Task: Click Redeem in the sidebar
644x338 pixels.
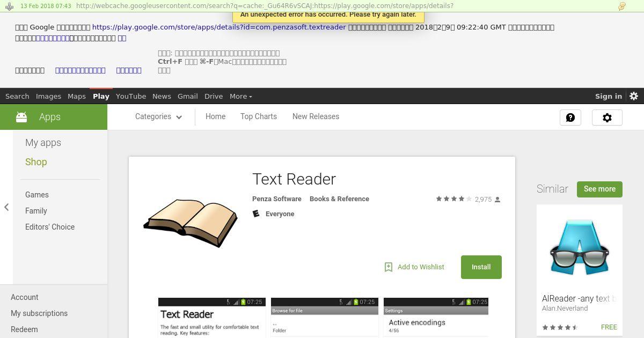Action: coord(24,329)
